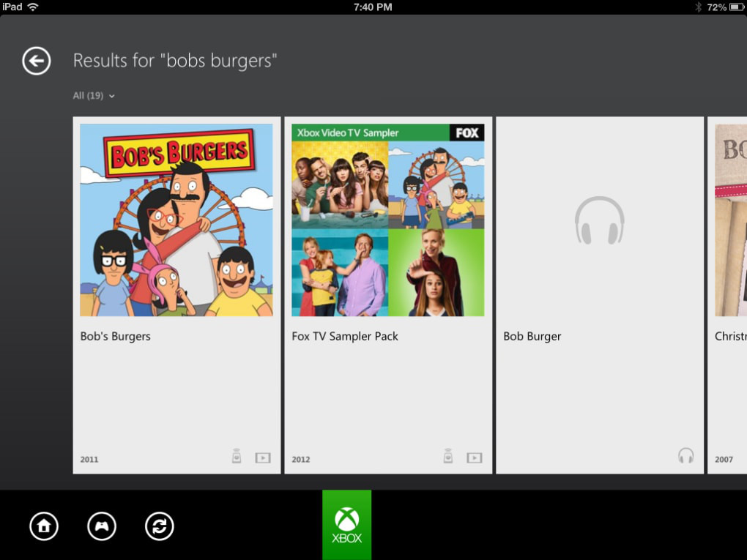
Task: Open the controller icon in bottom bar
Action: point(102,526)
